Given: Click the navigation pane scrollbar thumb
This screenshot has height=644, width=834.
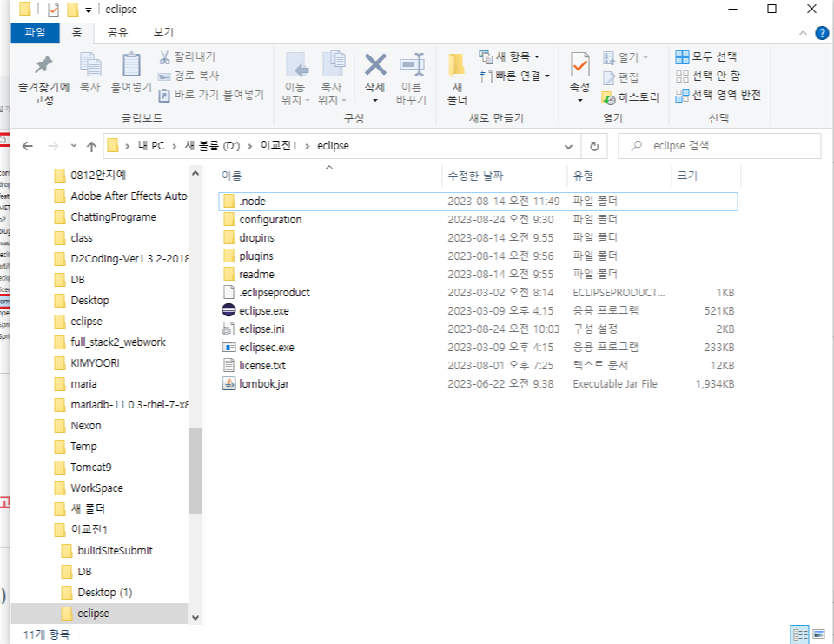Looking at the screenshot, I should (195, 470).
